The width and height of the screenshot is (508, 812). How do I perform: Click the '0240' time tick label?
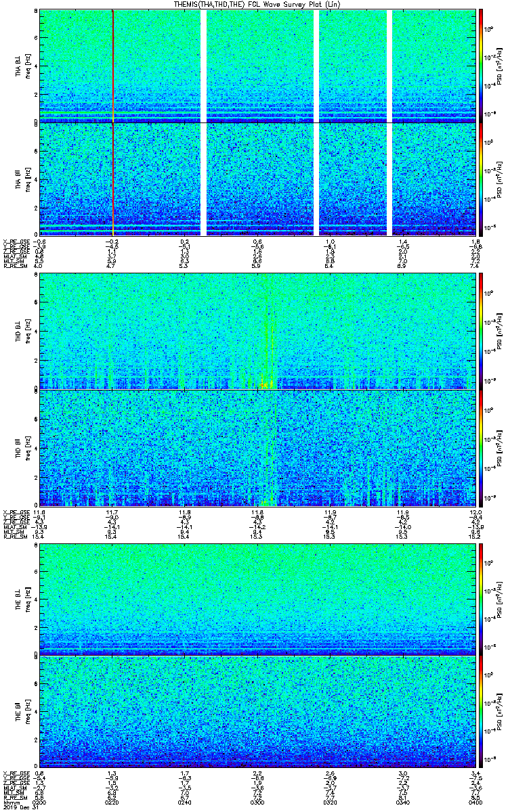(x=185, y=802)
